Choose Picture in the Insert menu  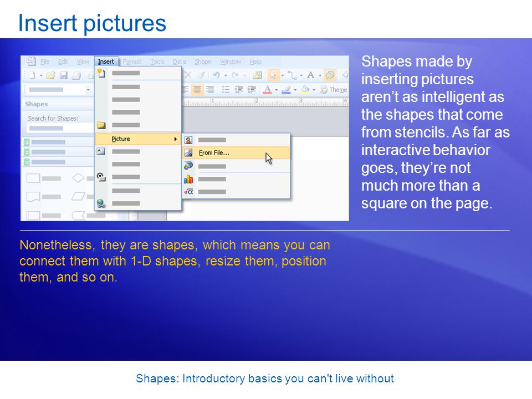click(138, 139)
